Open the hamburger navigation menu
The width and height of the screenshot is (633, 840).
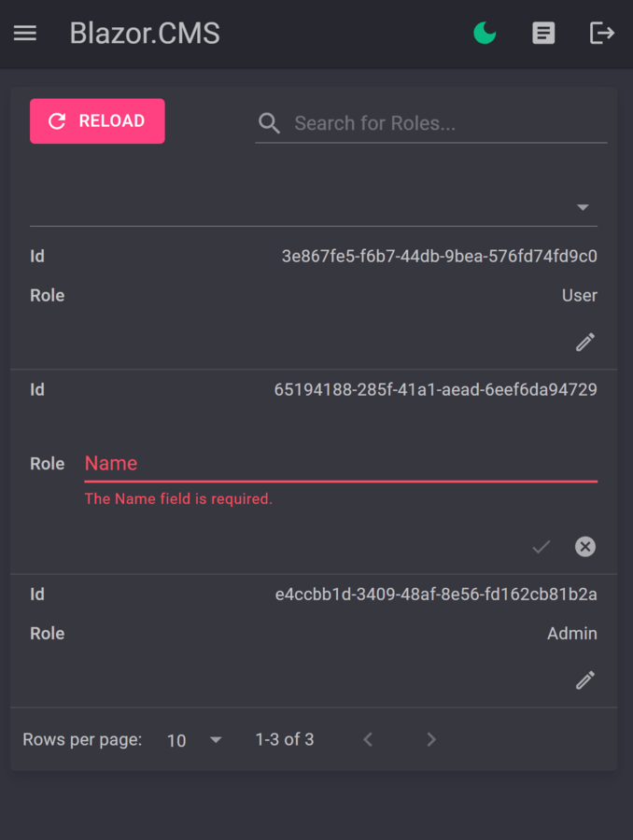click(25, 34)
